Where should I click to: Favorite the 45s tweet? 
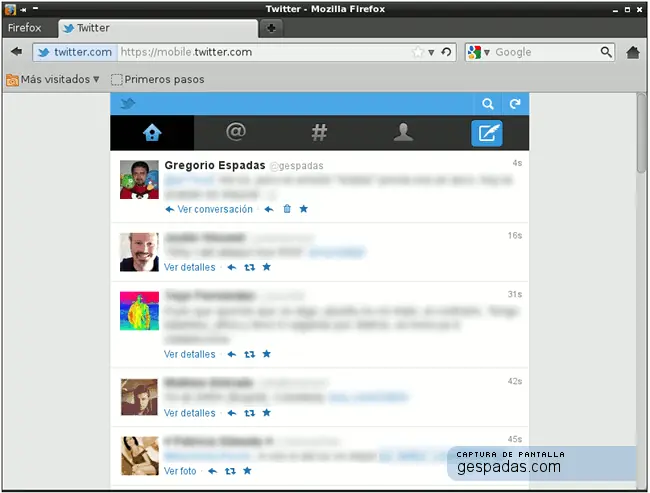[x=247, y=471]
